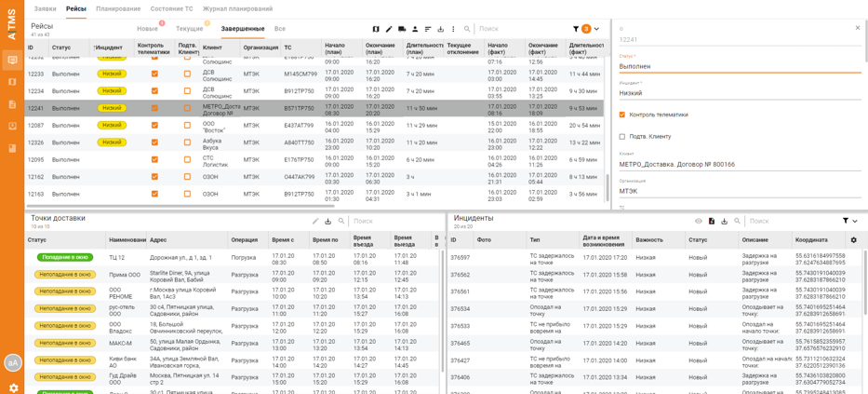Screen dimensions: 868x394
Task: Click the Все trips filter
Action: click(279, 29)
